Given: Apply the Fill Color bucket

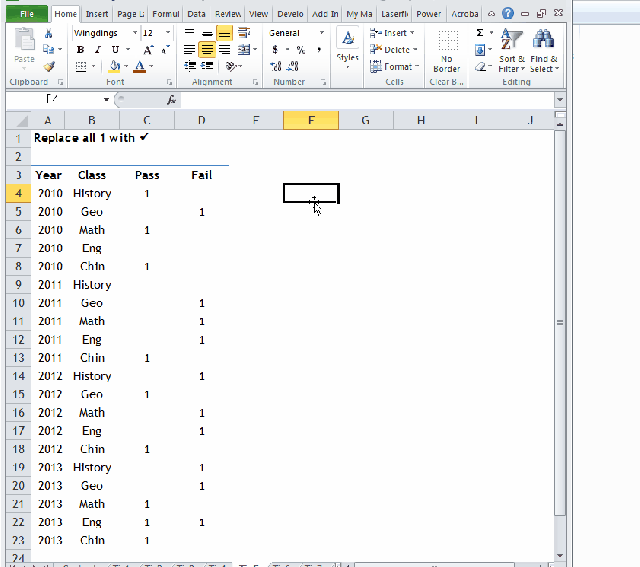Looking at the screenshot, I should click(115, 66).
